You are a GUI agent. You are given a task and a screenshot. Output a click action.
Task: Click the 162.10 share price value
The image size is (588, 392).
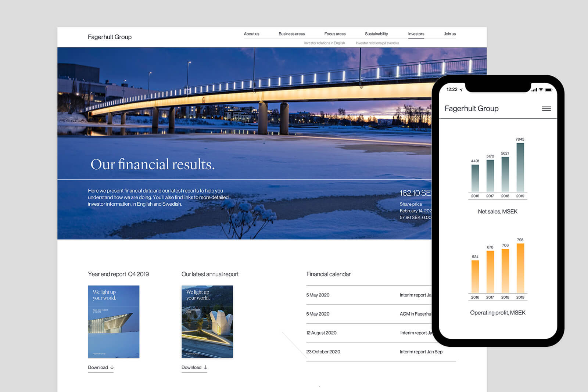pos(415,193)
